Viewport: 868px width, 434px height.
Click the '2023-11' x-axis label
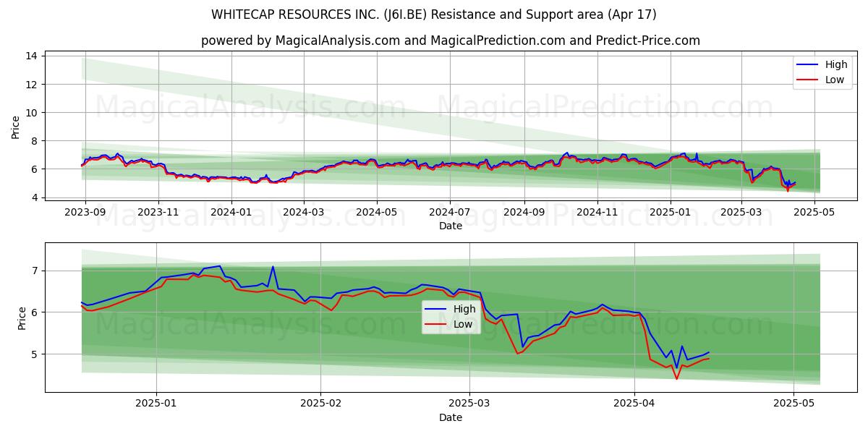pos(158,212)
